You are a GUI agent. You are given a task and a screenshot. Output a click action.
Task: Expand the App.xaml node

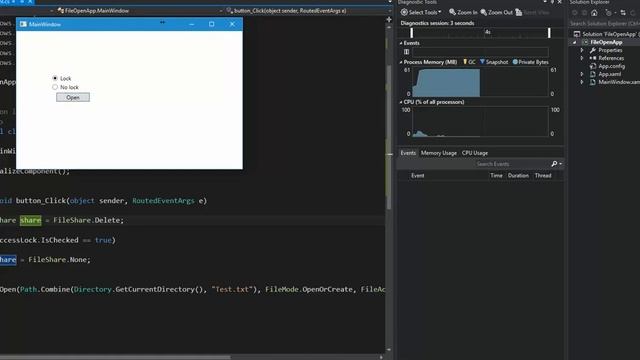coord(582,74)
